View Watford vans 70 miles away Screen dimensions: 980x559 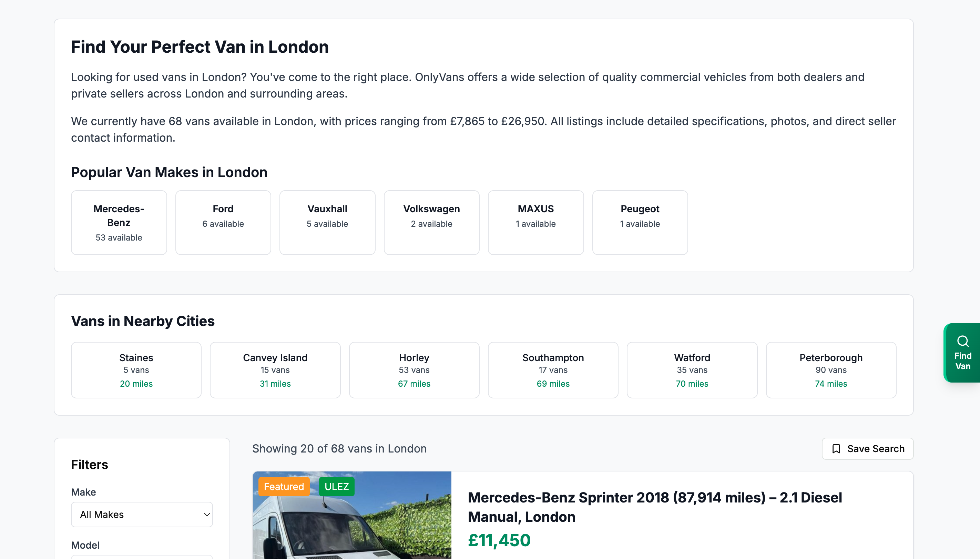(x=692, y=370)
